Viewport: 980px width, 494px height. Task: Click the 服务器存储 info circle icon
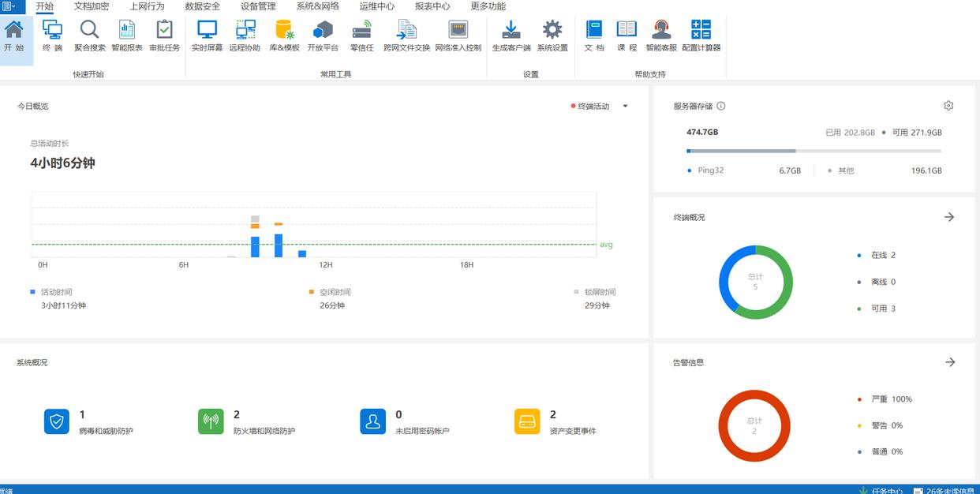pos(721,107)
